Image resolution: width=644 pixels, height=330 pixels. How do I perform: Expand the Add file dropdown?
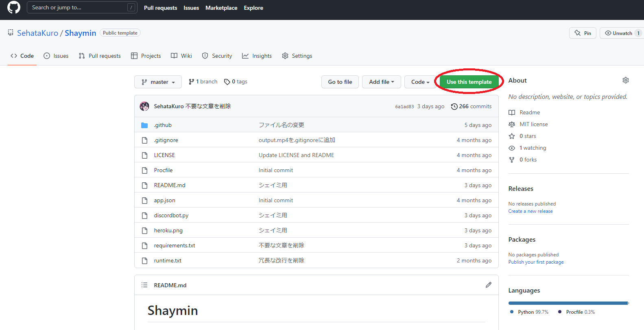click(382, 82)
